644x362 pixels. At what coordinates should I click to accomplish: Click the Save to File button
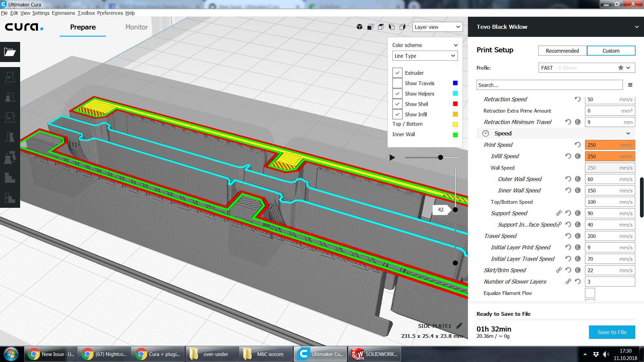(612, 332)
